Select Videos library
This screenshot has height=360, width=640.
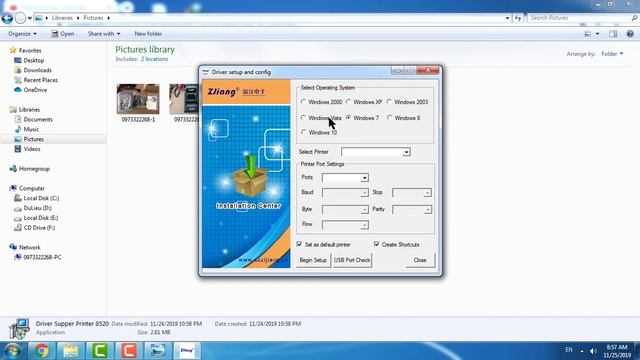click(32, 149)
